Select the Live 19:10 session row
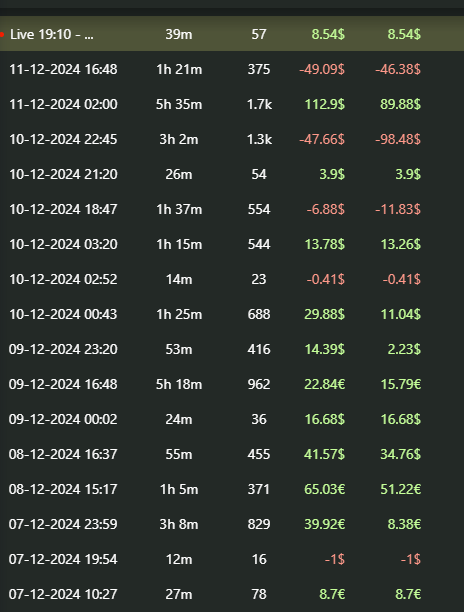The height and width of the screenshot is (612, 464). [232, 34]
